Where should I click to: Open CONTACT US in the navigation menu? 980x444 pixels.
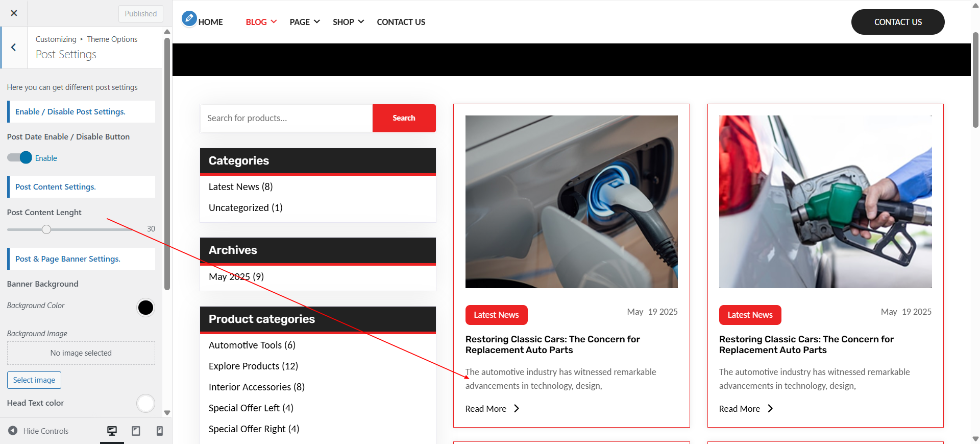[401, 22]
